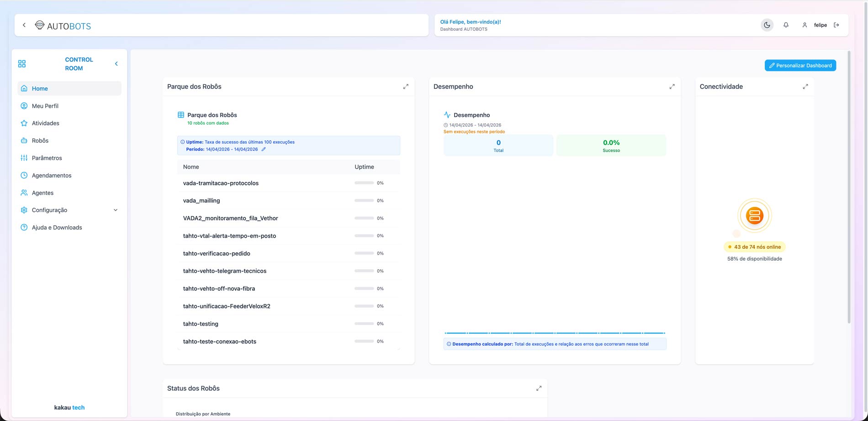Viewport: 868px width, 421px height.
Task: Click the orange server connectivity icon
Action: tap(754, 216)
